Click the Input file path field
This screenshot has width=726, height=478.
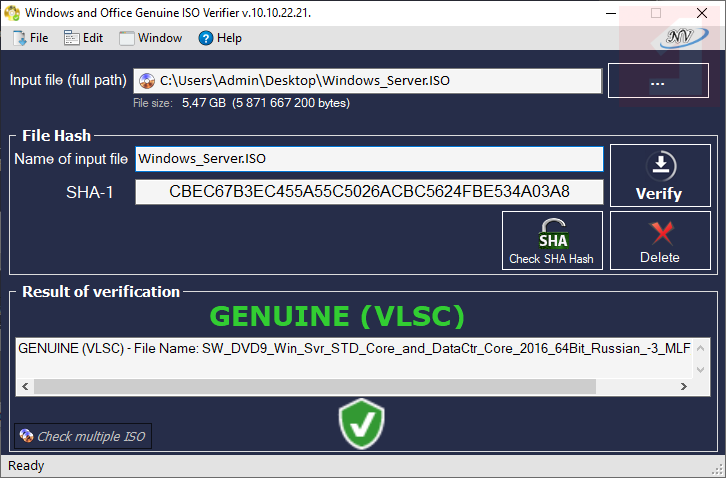coord(368,81)
